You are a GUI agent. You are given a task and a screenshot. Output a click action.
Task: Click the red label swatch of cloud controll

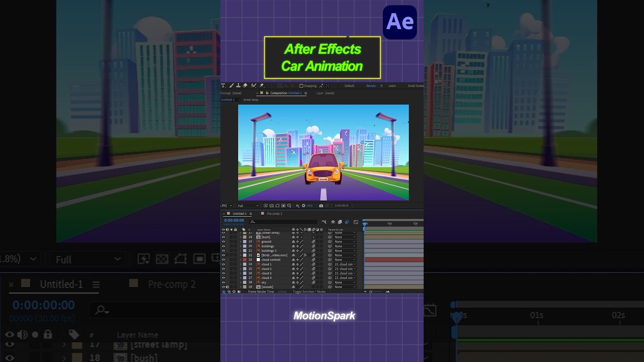click(x=245, y=260)
